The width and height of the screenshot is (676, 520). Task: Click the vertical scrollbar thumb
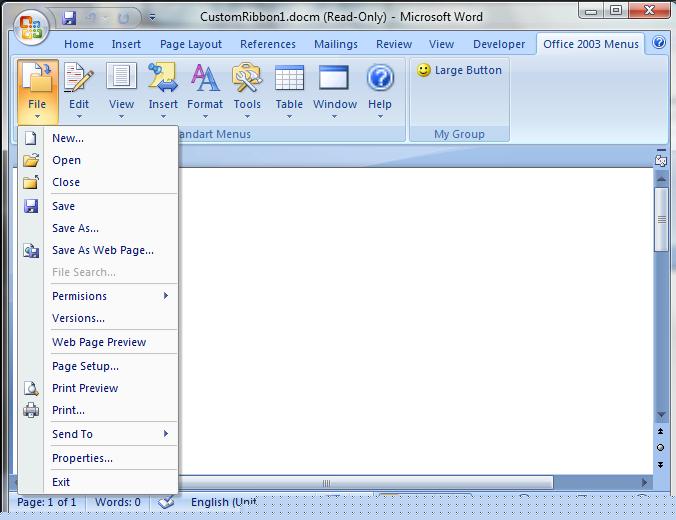tap(661, 219)
